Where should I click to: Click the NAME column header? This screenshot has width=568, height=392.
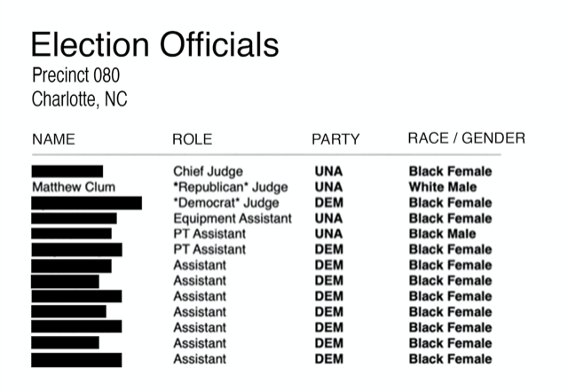(53, 139)
